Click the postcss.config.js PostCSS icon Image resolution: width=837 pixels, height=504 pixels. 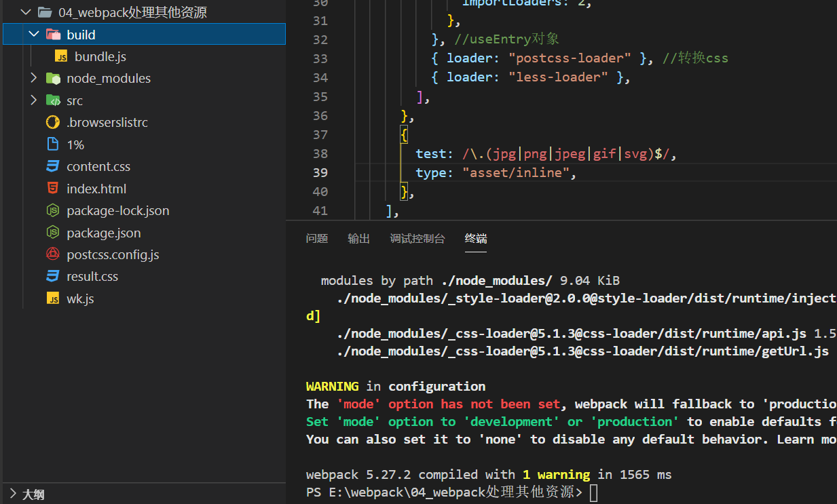tap(53, 254)
